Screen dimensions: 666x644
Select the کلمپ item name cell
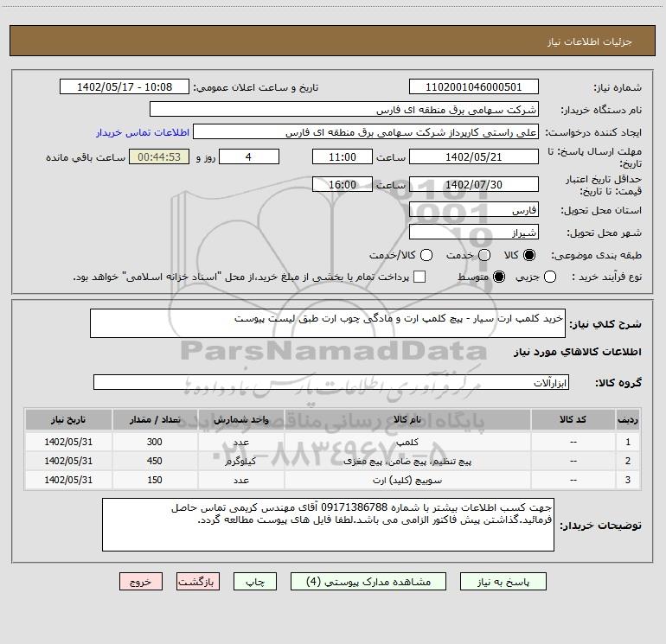click(407, 442)
